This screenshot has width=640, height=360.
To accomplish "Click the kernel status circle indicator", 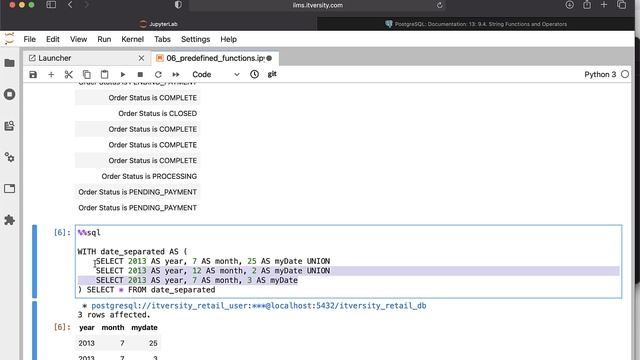I will 625,74.
